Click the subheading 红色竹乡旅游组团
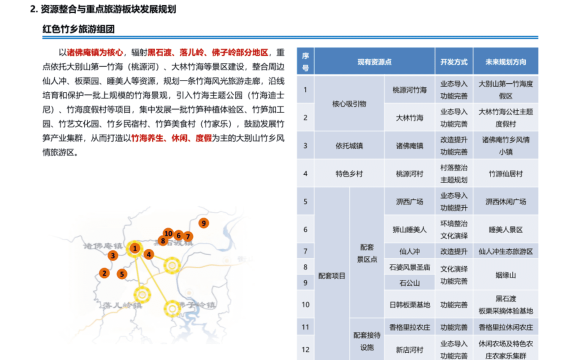 point(79,29)
